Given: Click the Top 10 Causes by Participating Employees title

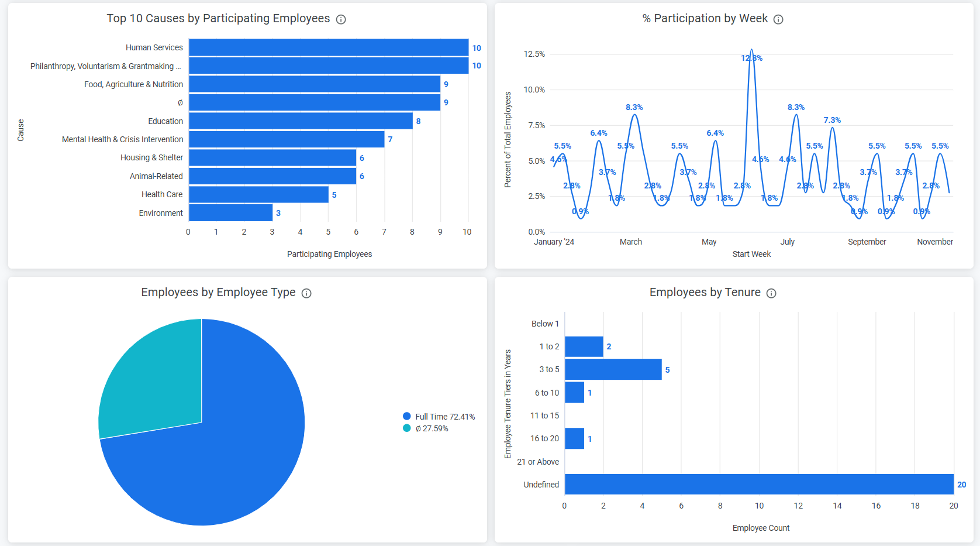Looking at the screenshot, I should (218, 18).
